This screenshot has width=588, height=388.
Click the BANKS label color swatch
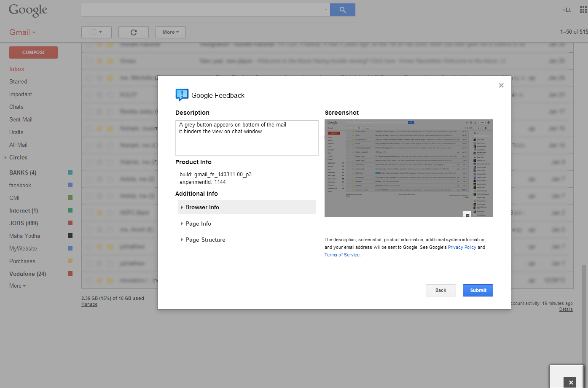(x=70, y=172)
